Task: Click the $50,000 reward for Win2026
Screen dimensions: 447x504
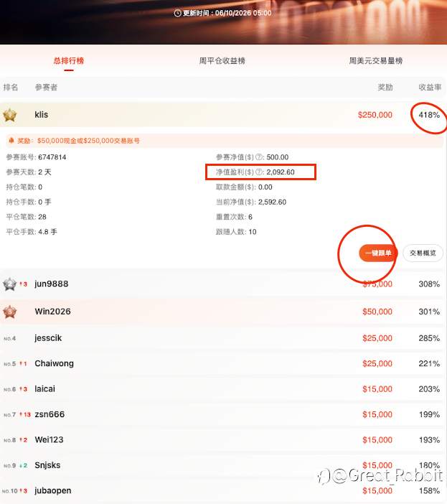Action: click(377, 312)
